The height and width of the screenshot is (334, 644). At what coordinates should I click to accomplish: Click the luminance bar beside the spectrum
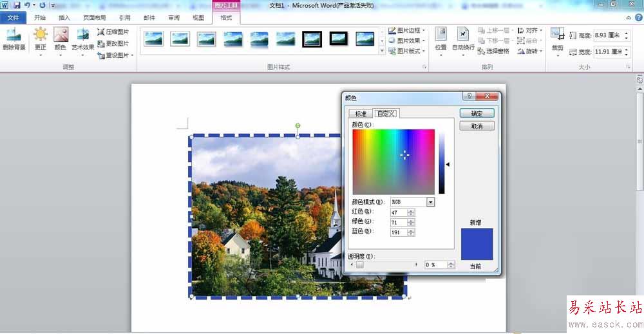442,163
